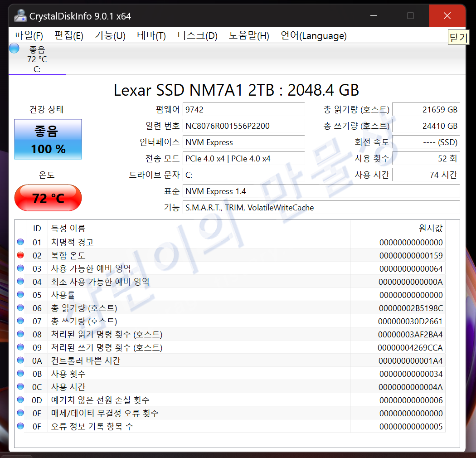Open the 편집(E) menu
Screen dimensions: 476x458
(x=69, y=35)
